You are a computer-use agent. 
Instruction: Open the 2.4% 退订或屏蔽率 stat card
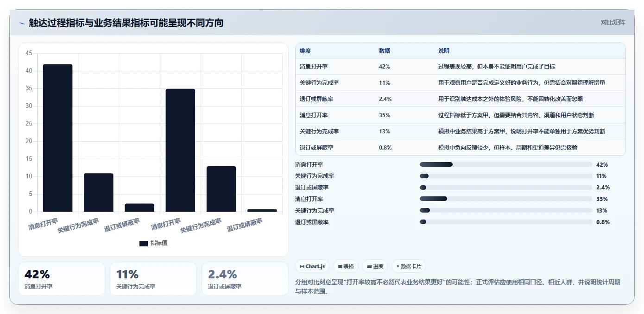click(245, 279)
